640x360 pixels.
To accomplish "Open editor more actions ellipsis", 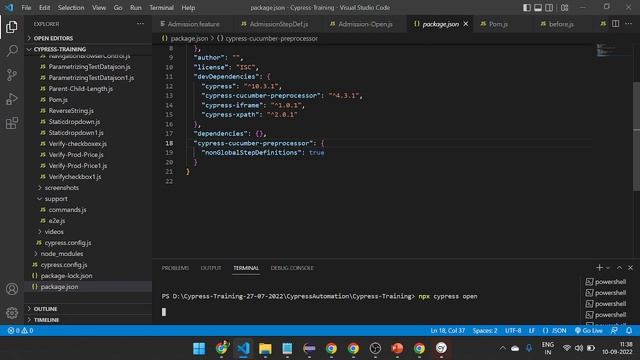I will coord(629,24).
